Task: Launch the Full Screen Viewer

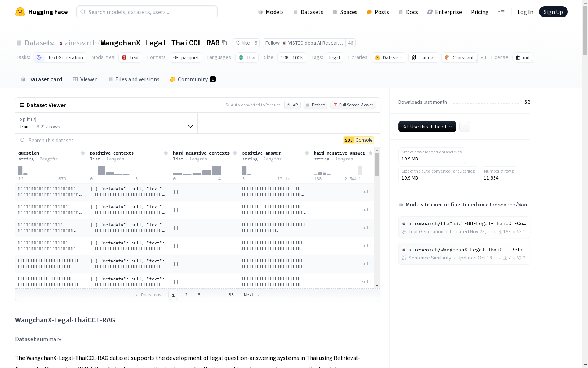Action: pyautogui.click(x=353, y=105)
